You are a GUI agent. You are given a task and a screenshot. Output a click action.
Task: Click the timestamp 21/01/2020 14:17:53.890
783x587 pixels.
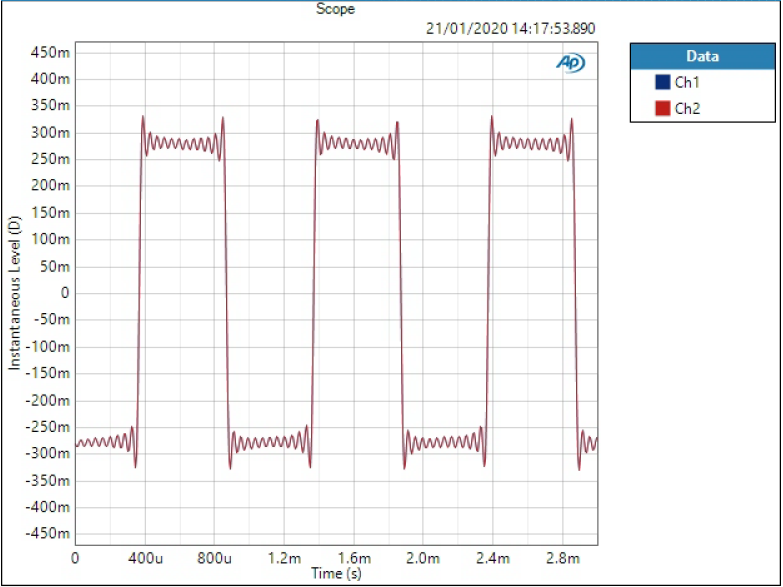[x=510, y=28]
